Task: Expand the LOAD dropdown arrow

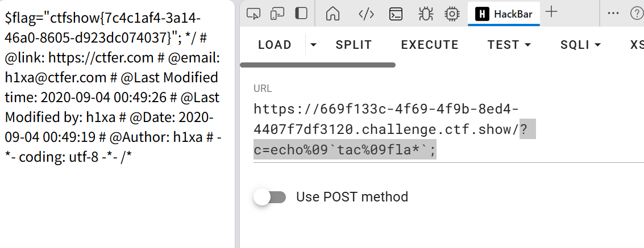Action: (313, 45)
